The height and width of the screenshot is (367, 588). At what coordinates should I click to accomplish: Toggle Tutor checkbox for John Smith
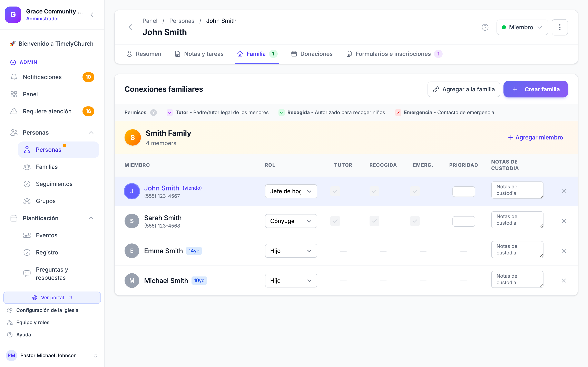335,191
